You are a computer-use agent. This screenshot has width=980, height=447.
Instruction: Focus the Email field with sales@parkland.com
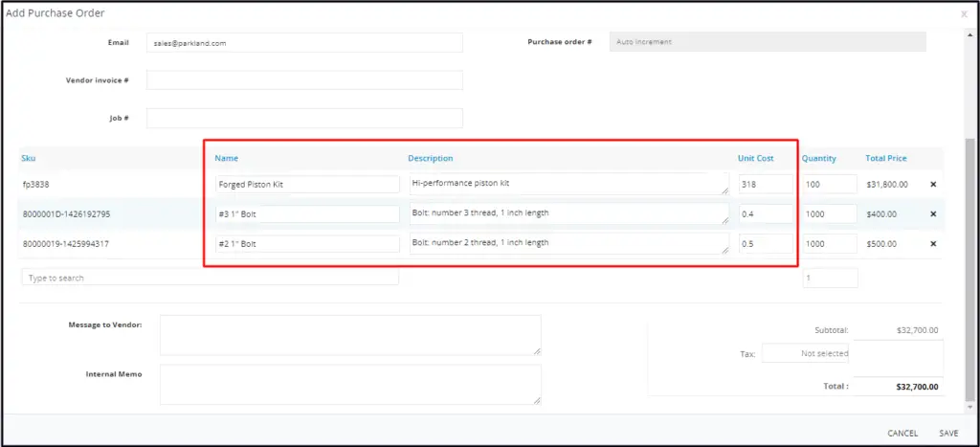[x=305, y=42]
